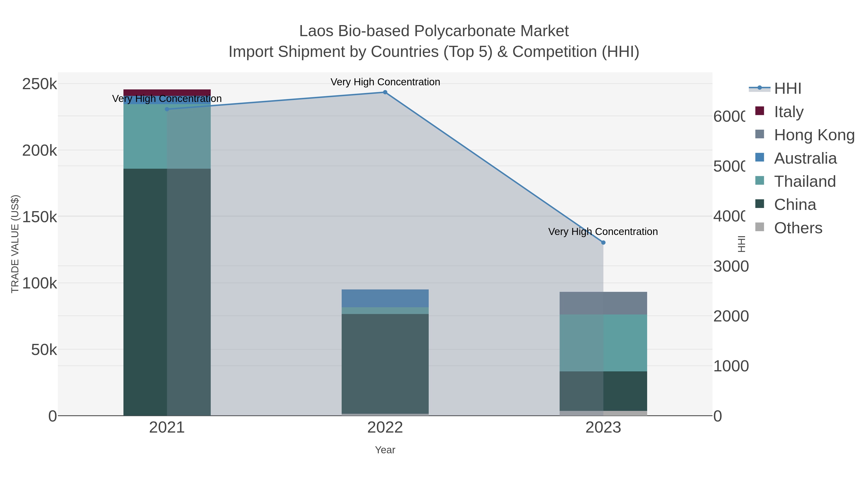Click the China segment of the 2021 bar
The height and width of the screenshot is (488, 868).
click(x=167, y=292)
